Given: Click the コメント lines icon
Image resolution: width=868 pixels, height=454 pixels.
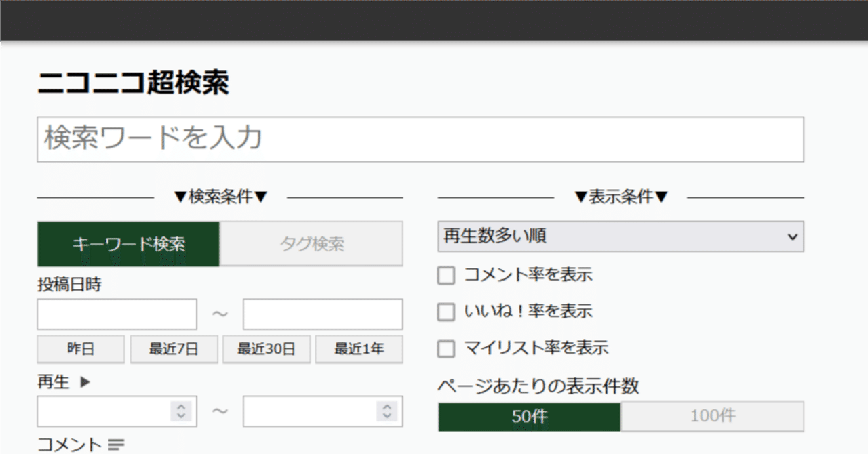Looking at the screenshot, I should [x=117, y=445].
